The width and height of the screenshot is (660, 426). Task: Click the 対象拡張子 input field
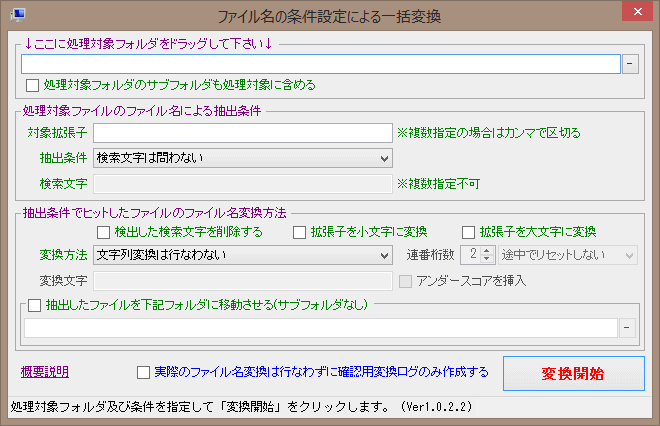242,132
